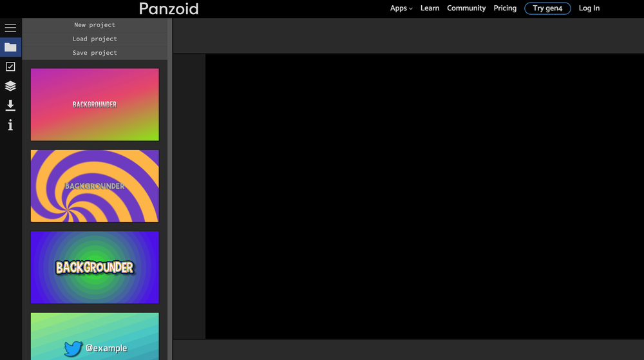Click Save project
The height and width of the screenshot is (360, 644).
coord(95,53)
